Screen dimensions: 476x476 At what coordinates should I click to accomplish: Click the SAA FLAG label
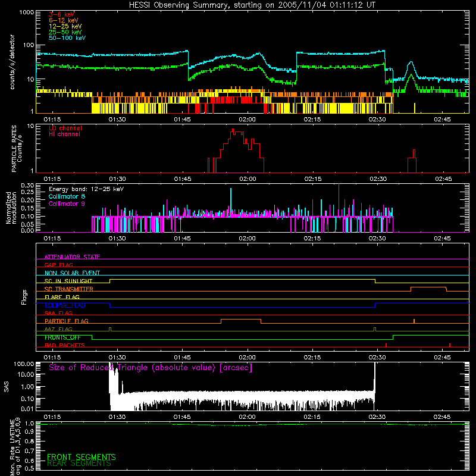[x=58, y=313]
